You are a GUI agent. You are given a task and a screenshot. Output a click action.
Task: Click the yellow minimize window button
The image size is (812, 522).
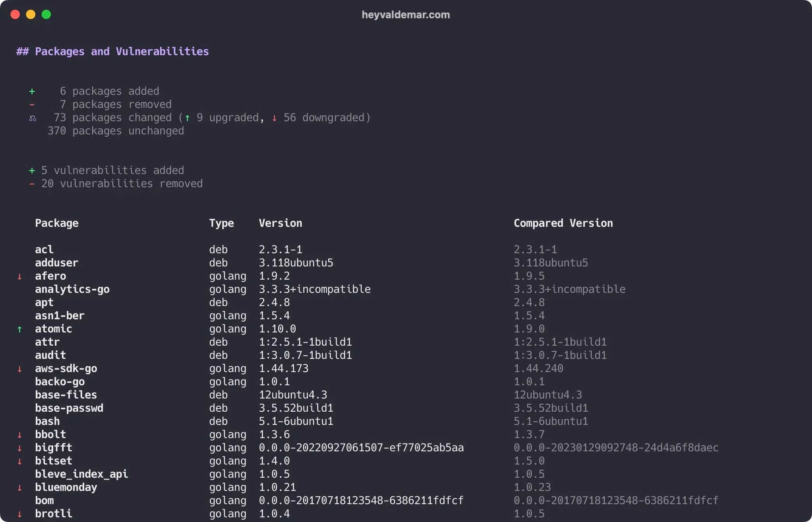click(31, 14)
